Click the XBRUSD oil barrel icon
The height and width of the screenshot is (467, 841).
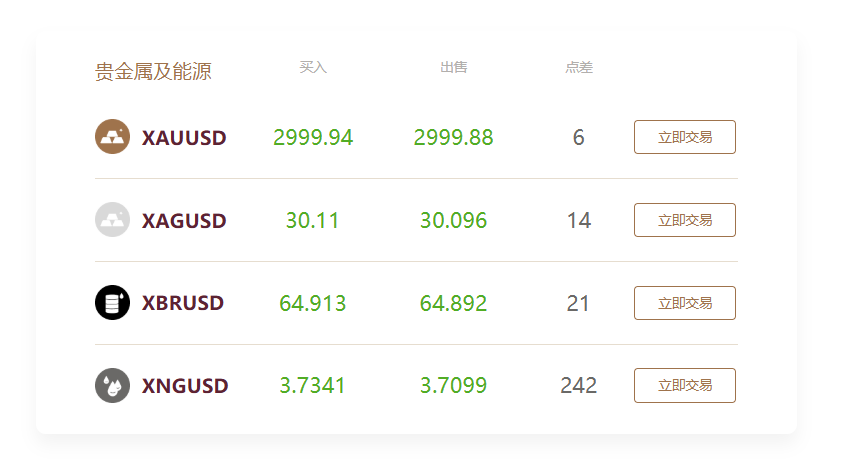point(112,303)
